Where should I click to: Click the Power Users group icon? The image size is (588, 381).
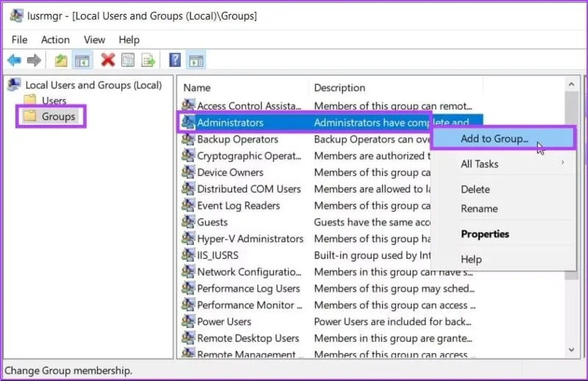[188, 321]
